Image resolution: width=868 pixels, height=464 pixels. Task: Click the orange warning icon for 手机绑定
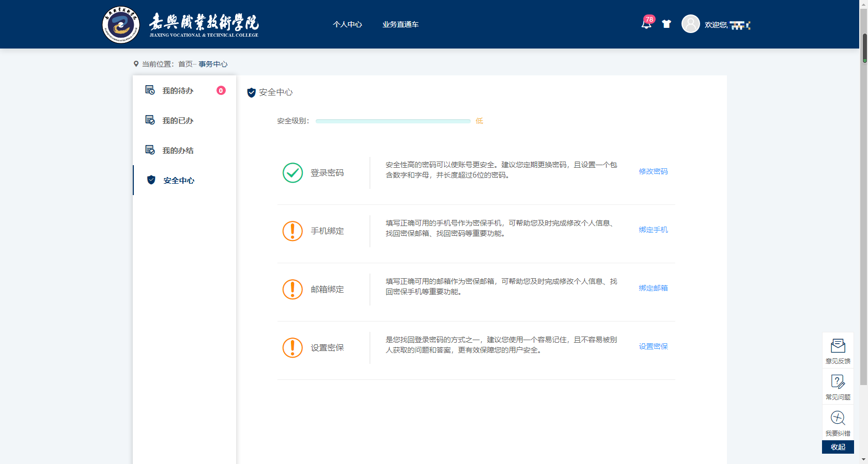point(292,231)
